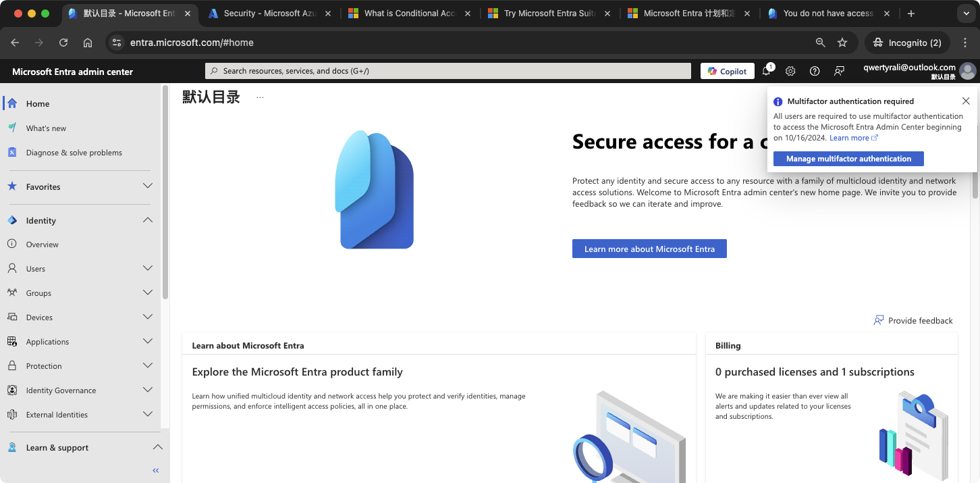Click the Overview info icon
Screen dimensions: 980x483
click(x=12, y=244)
